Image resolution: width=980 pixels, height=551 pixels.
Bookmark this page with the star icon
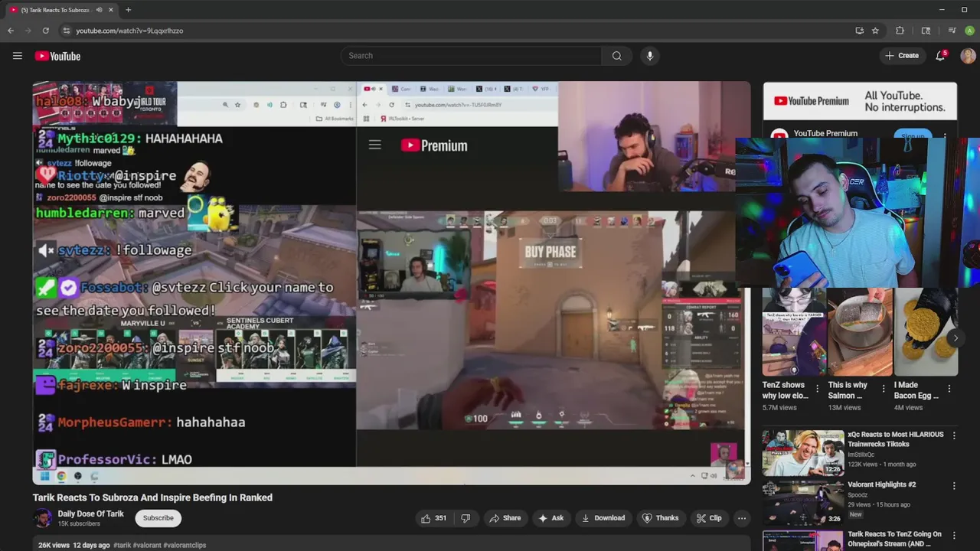click(875, 31)
